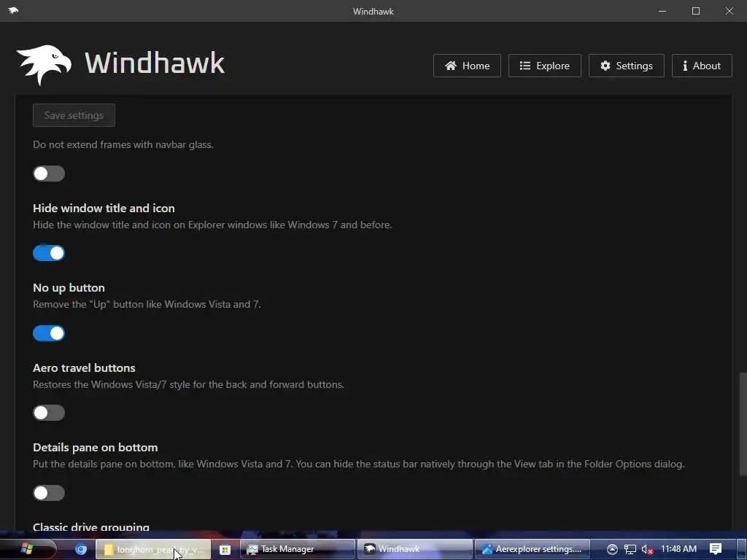Open the Windows Start orb
Screen dimensions: 747x560
click(27, 548)
